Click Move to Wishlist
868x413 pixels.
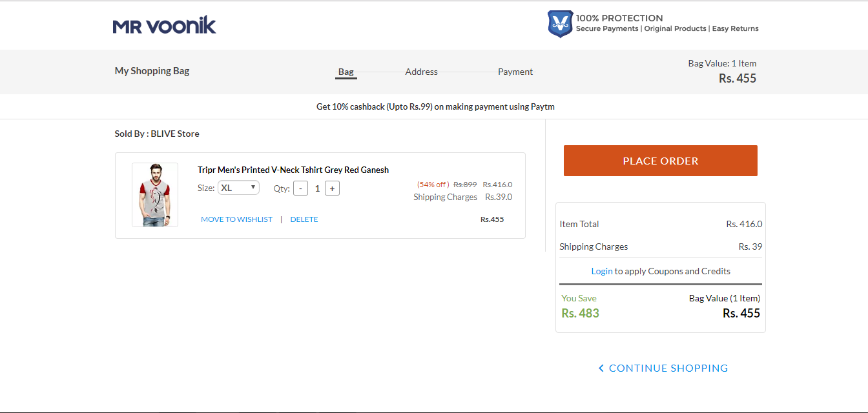pos(236,219)
